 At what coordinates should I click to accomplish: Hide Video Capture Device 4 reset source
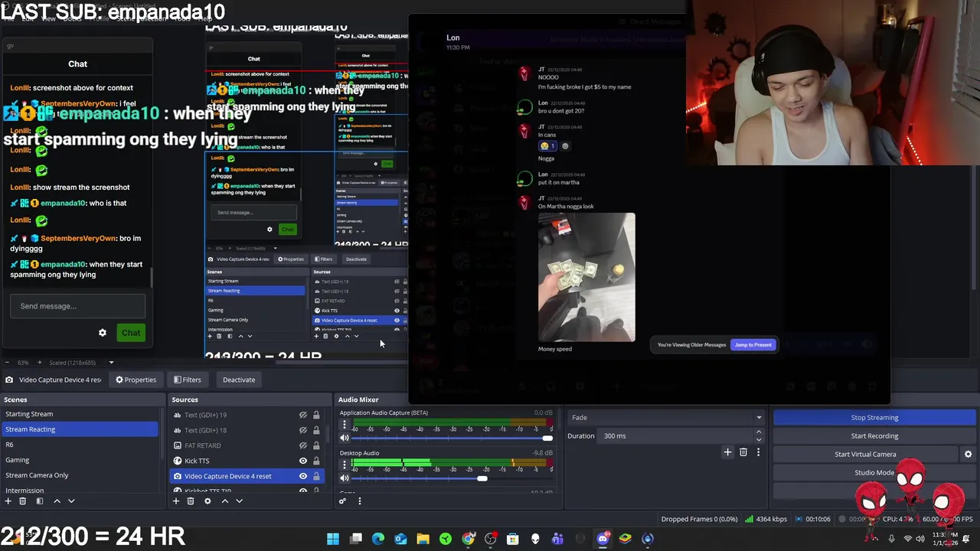[x=303, y=476]
